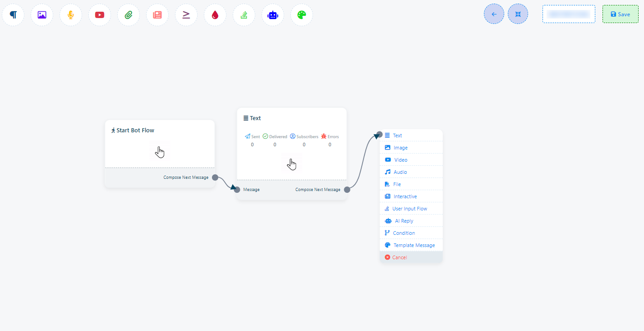Click the fit-to-screen collapse button
The height and width of the screenshot is (331, 644).
click(518, 14)
